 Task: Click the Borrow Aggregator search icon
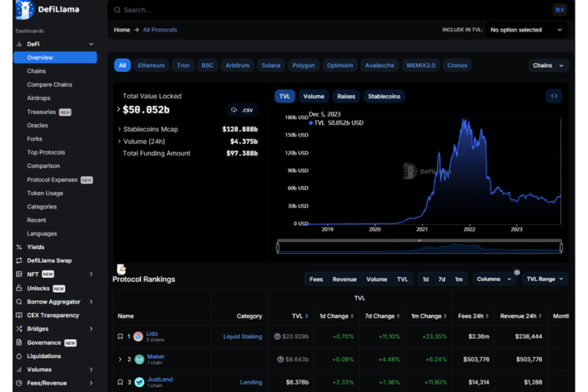click(19, 302)
